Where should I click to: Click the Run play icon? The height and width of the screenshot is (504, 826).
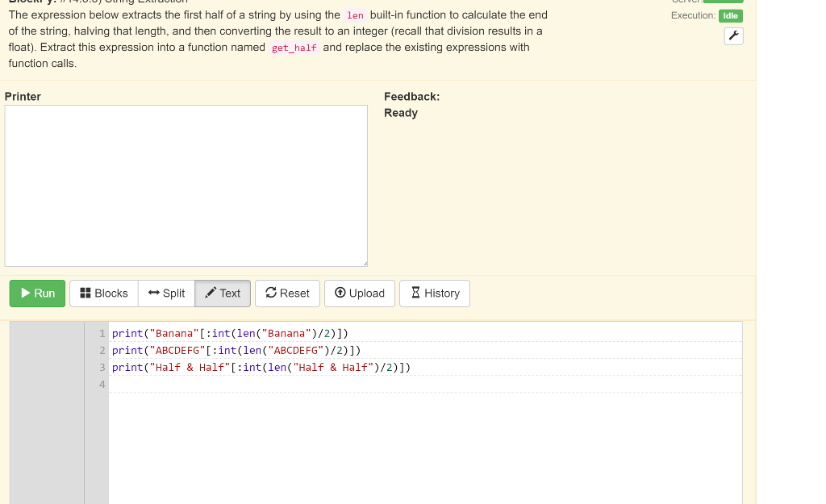25,294
